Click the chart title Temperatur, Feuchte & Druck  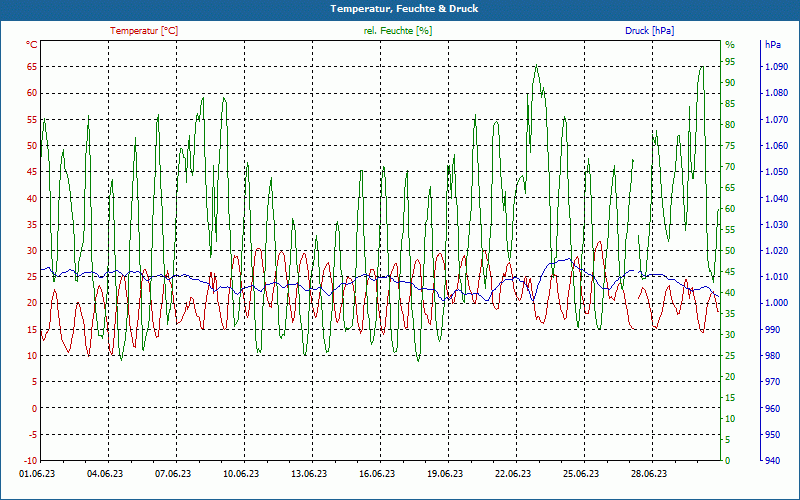pos(400,8)
